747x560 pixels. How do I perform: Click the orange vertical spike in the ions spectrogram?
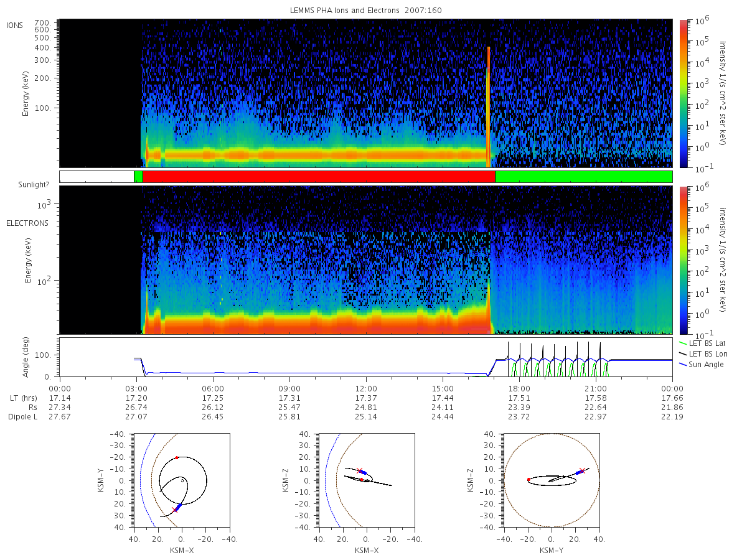(489, 106)
